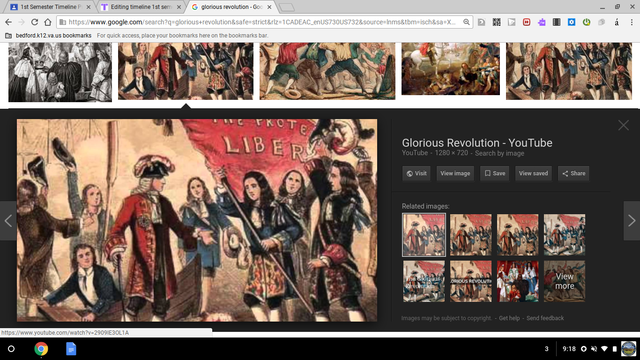Open the gray page extension icon after zoom
Image resolution: width=640 pixels, height=360 pixels.
click(482, 22)
